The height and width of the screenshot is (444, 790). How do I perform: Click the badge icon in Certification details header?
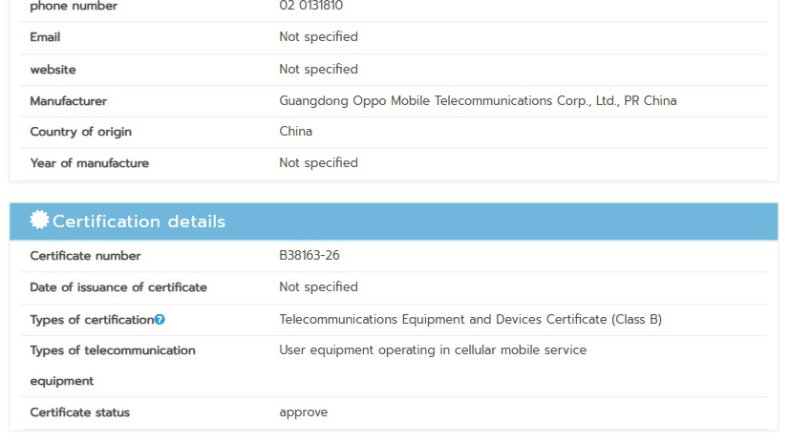pos(39,221)
